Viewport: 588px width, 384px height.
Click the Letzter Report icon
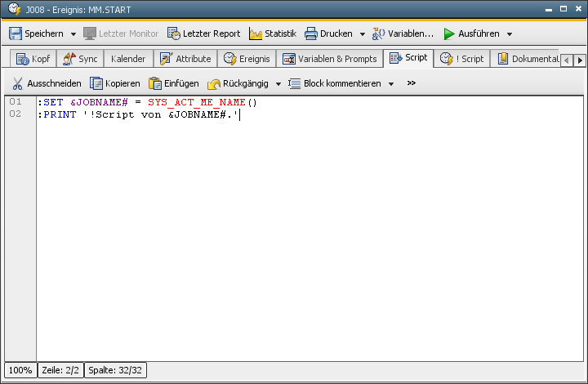174,33
